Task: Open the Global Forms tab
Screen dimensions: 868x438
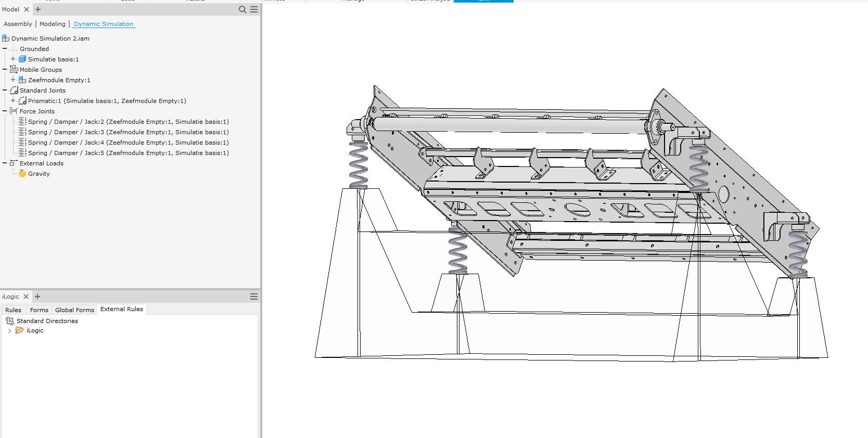Action: pyautogui.click(x=75, y=310)
